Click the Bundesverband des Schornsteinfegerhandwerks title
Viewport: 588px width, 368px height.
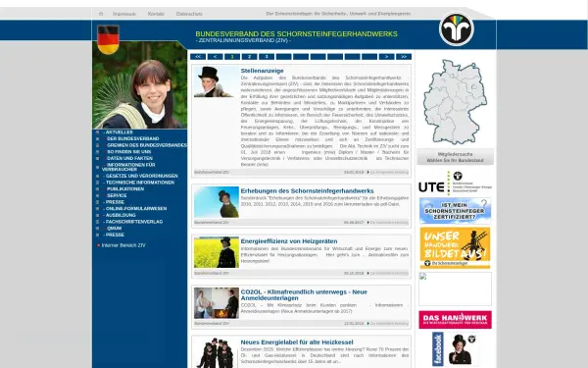[x=296, y=33]
